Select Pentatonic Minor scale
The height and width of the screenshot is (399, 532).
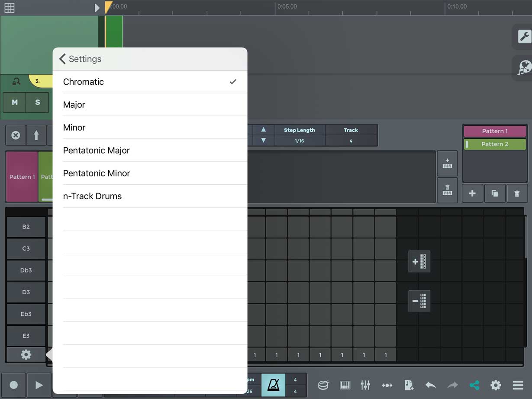tap(150, 174)
